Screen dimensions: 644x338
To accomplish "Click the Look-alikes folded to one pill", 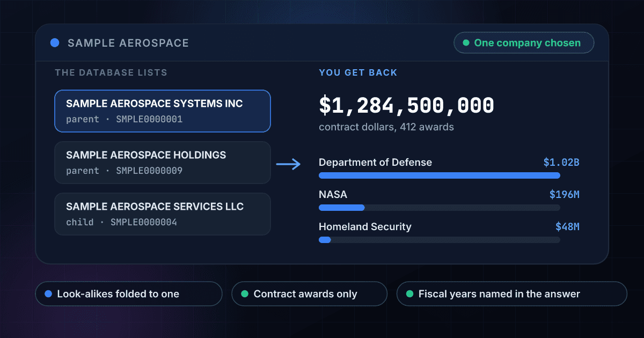I will click(x=129, y=294).
